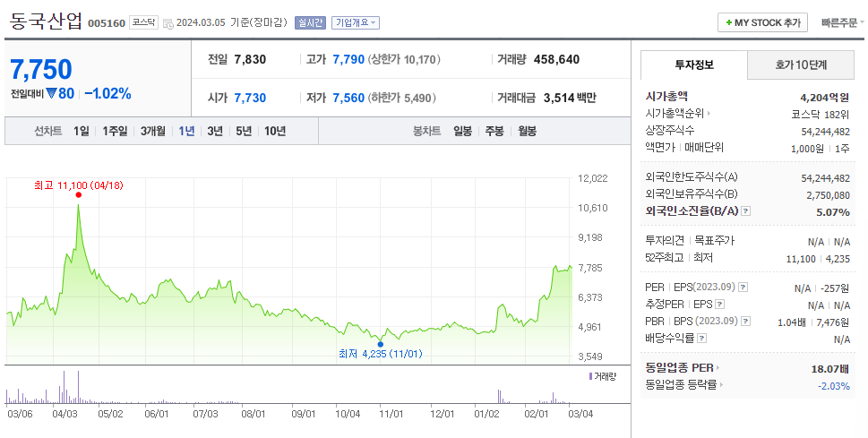Click 외국인한도주식수(A) label

(x=692, y=177)
